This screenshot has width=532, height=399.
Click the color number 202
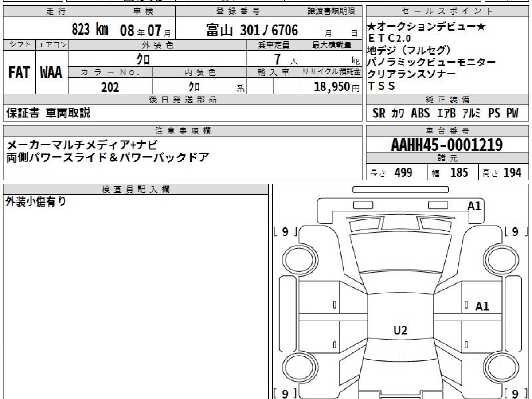[110, 87]
